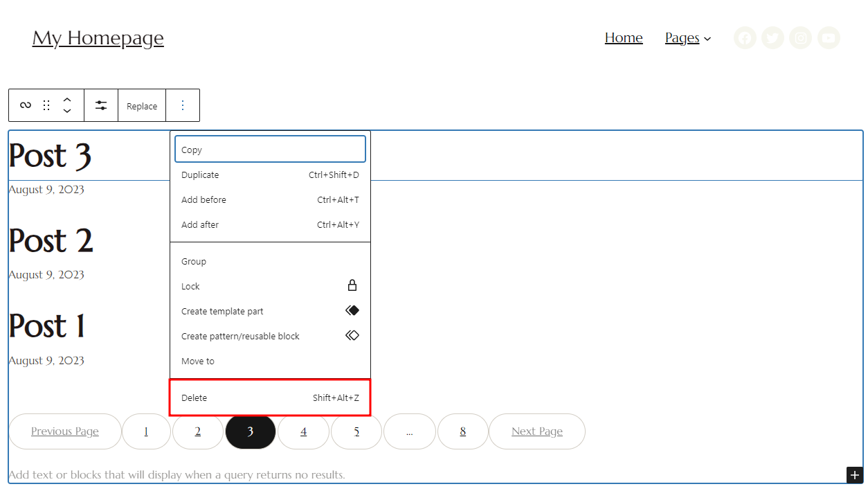Select page 4 in the pagination
This screenshot has width=868, height=491.
coord(303,431)
